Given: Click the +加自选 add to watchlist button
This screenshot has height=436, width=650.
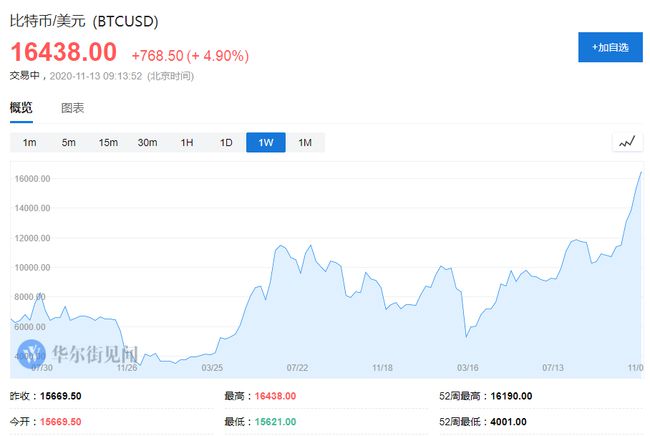Looking at the screenshot, I should click(x=609, y=47).
